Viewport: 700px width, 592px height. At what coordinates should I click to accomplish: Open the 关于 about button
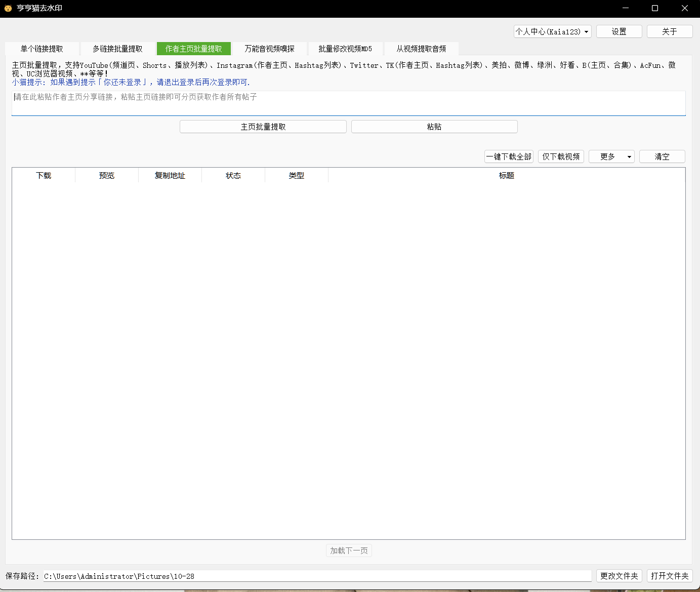coord(669,31)
